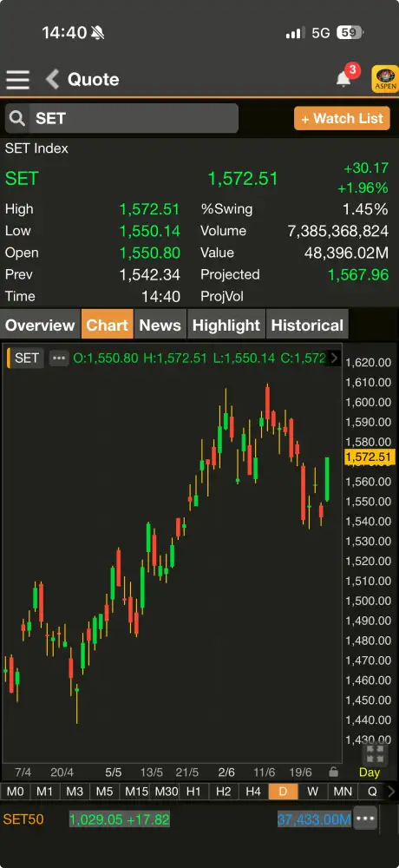This screenshot has width=399, height=868.
Task: Tap the 1,572.51 price axis marker
Action: point(370,457)
